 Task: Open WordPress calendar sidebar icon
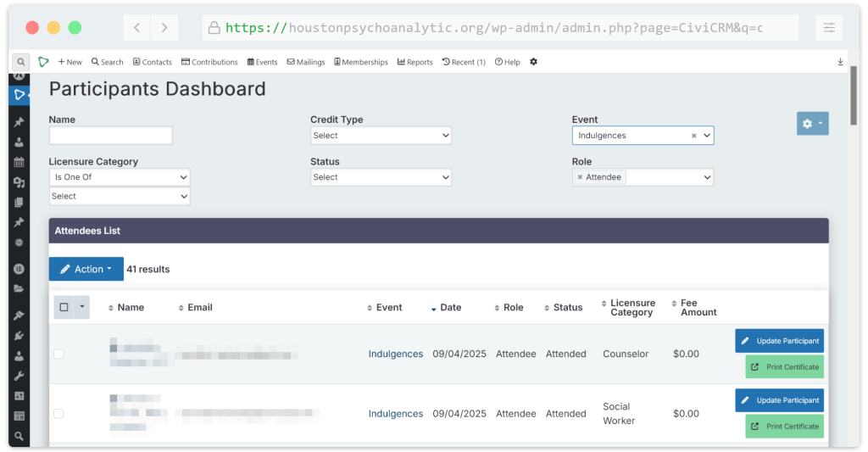(19, 162)
